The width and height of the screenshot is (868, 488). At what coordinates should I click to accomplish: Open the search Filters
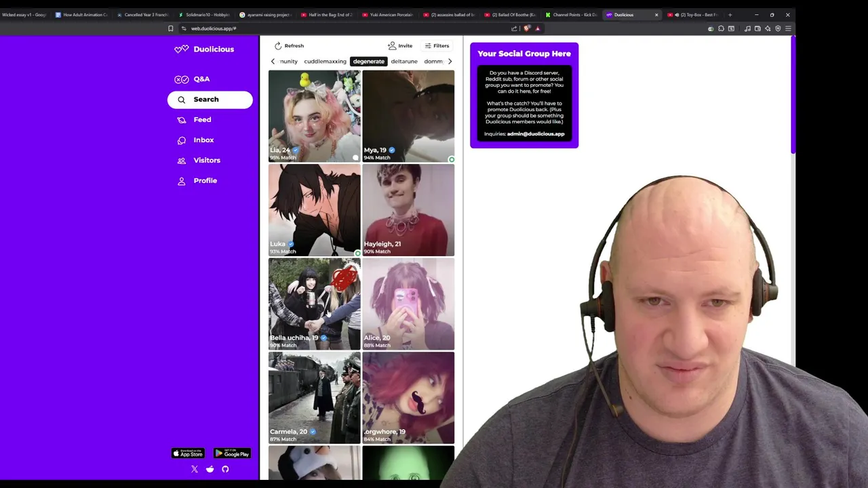coord(437,46)
